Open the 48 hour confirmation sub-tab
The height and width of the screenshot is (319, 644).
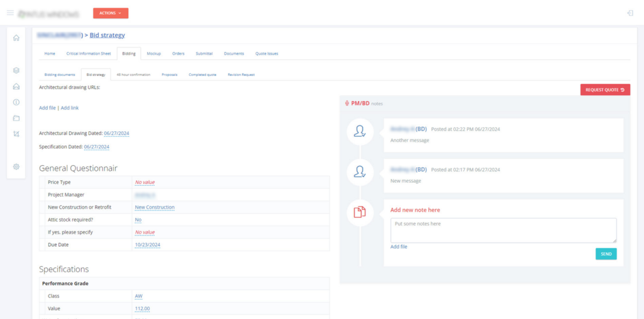(133, 74)
